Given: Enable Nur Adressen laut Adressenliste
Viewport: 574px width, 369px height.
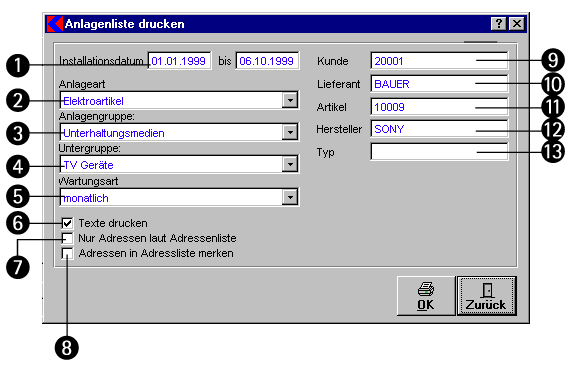Looking at the screenshot, I should pos(67,238).
